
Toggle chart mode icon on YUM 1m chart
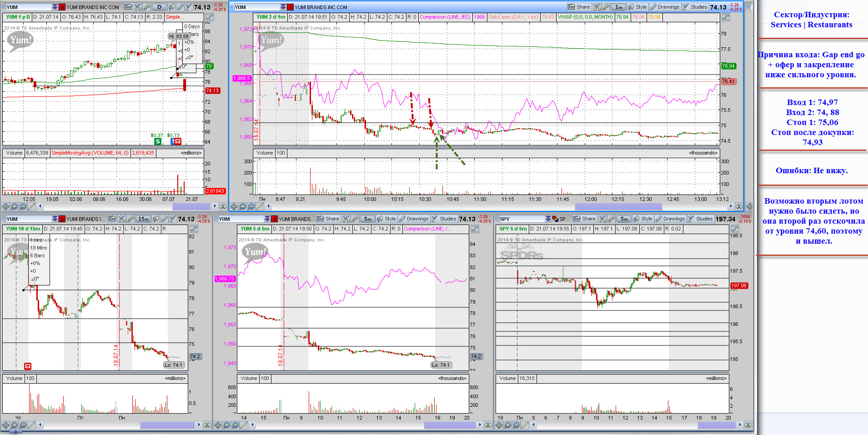point(726,17)
